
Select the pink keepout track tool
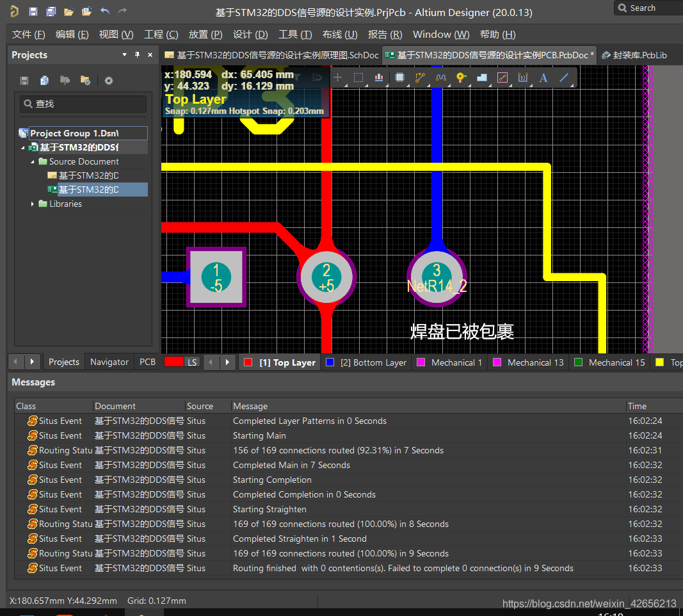click(x=502, y=78)
